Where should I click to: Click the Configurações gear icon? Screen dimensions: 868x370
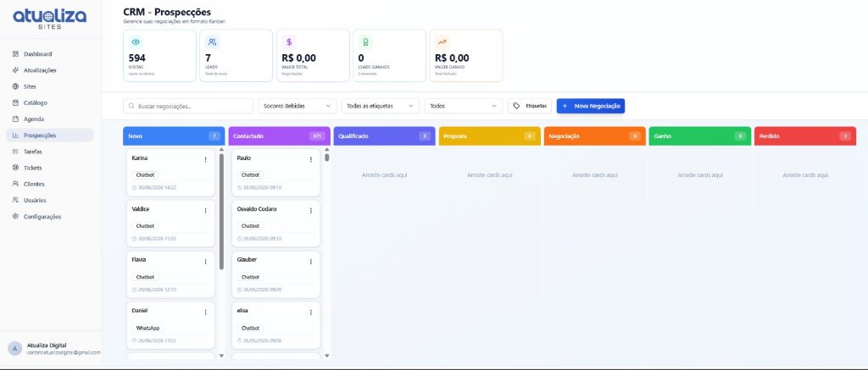[15, 216]
